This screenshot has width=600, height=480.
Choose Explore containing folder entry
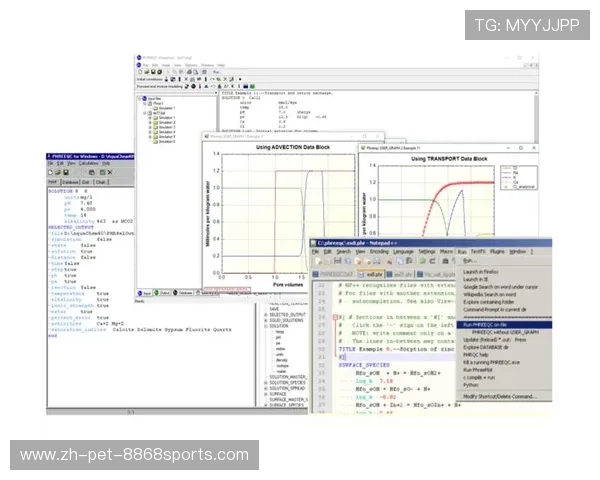489,302
